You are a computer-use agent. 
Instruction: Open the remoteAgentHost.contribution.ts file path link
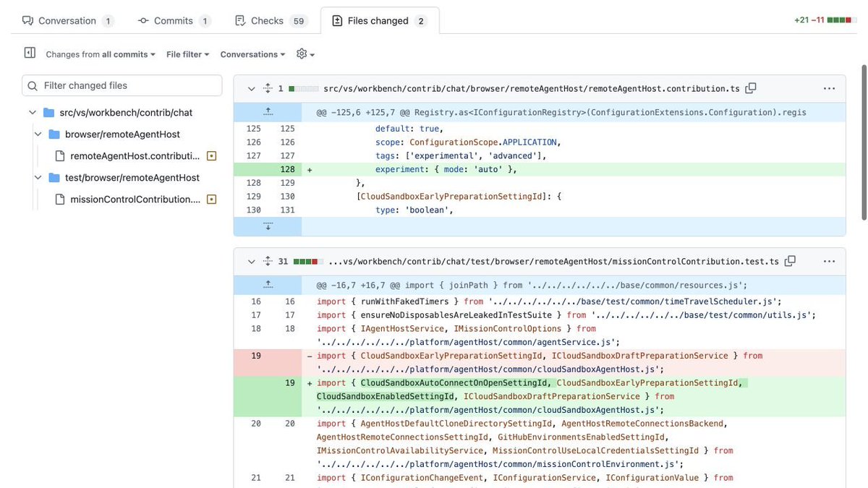coord(532,88)
